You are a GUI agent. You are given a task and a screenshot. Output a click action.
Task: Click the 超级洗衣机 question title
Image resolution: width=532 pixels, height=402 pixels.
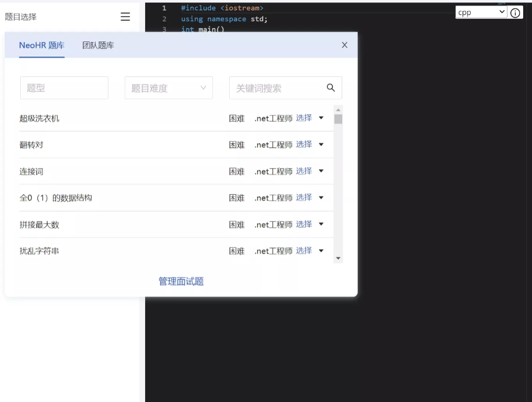coord(39,118)
